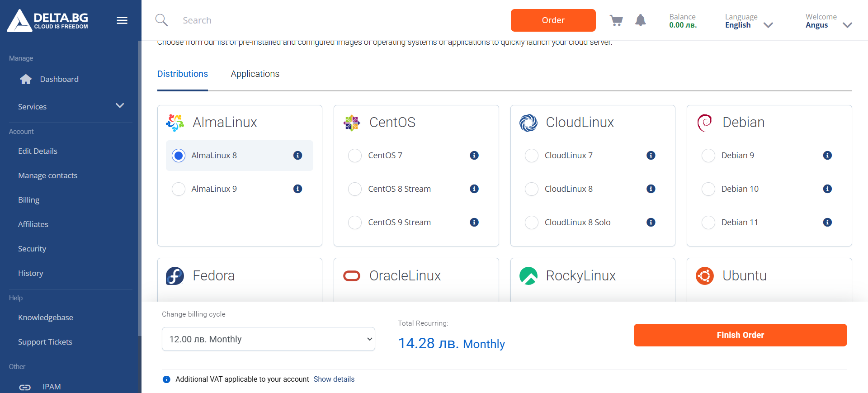
Task: Select Debian 10 radio button
Action: [x=708, y=189]
